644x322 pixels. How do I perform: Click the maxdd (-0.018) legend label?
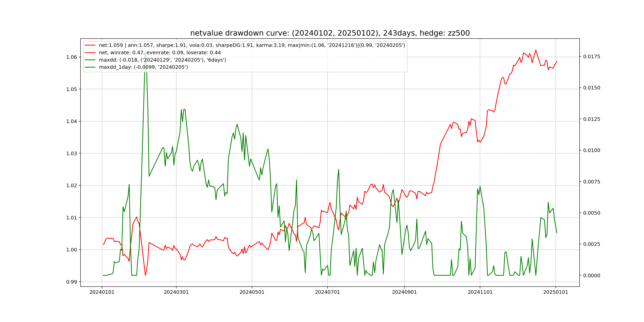[163, 60]
